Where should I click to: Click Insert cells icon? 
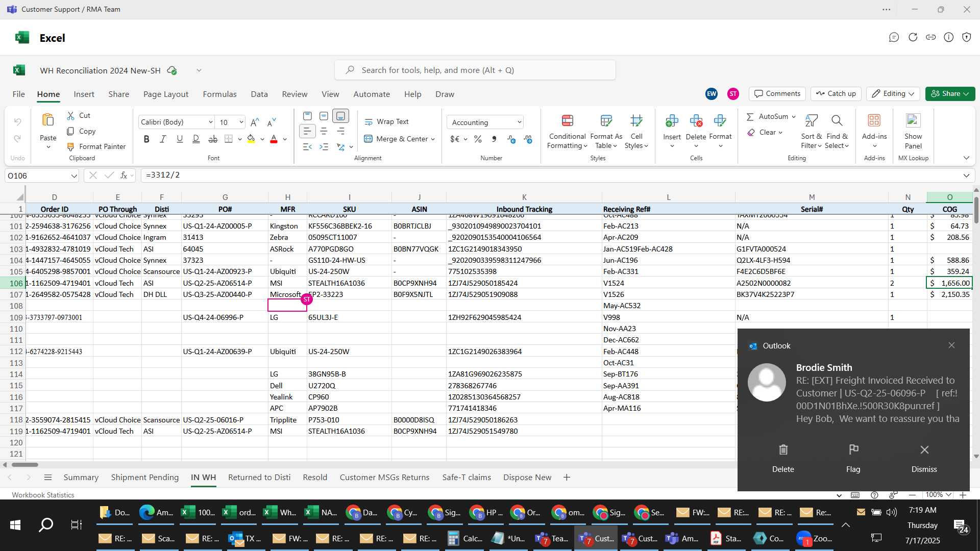(x=672, y=121)
